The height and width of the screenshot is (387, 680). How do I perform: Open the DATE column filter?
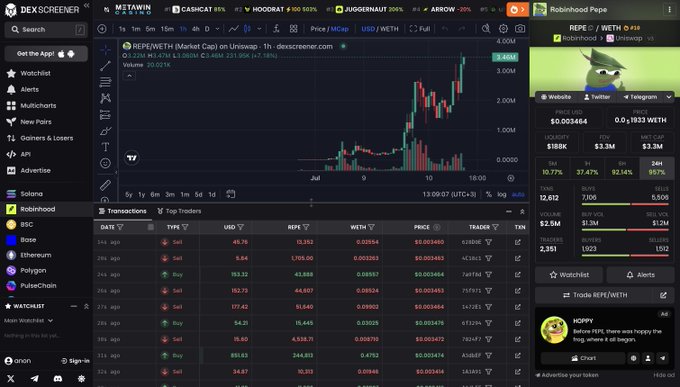(120, 227)
